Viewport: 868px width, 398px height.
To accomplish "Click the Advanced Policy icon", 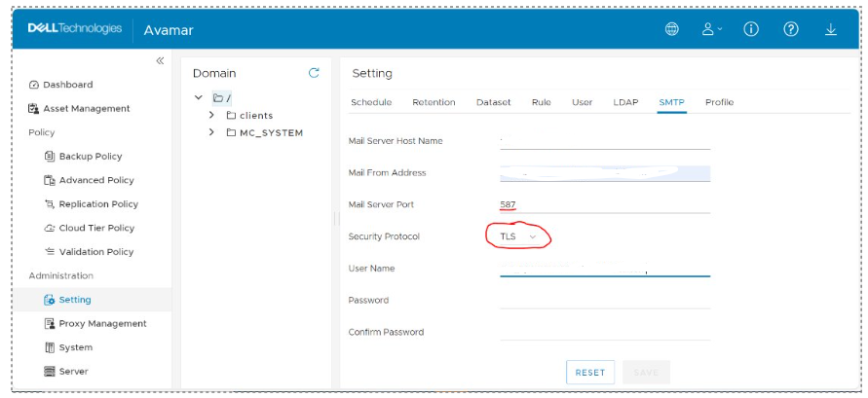I will 50,180.
